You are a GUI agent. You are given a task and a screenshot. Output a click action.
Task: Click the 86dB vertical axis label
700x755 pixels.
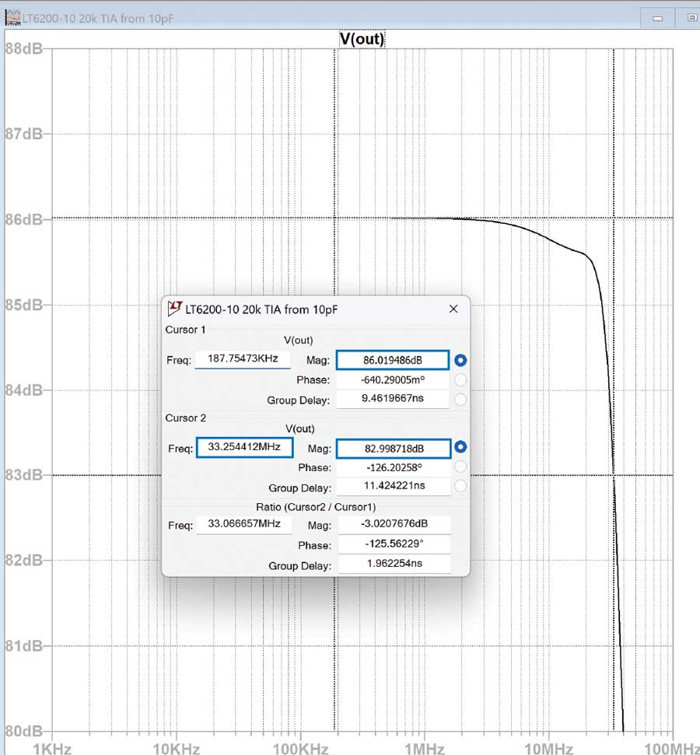[x=25, y=219]
